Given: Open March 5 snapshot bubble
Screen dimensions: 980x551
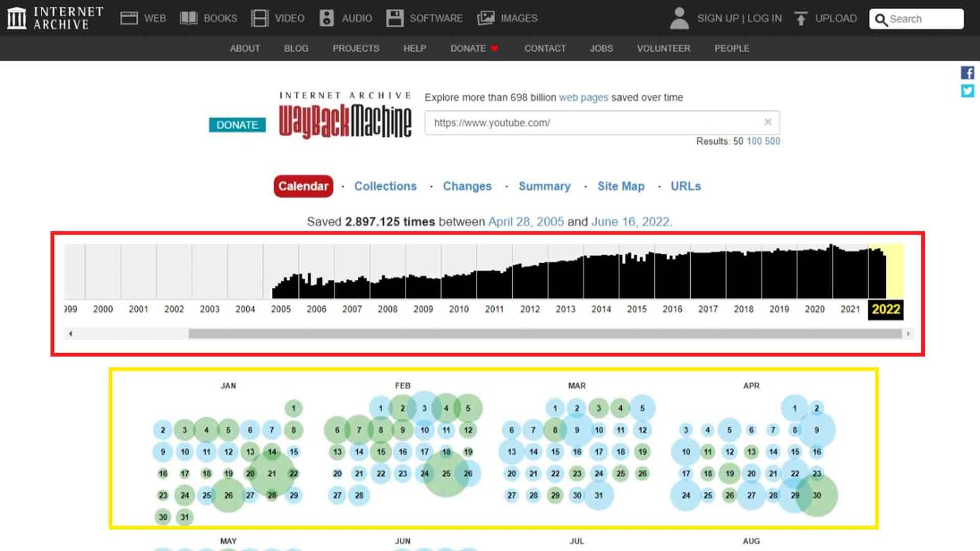Looking at the screenshot, I should pyautogui.click(x=642, y=408).
